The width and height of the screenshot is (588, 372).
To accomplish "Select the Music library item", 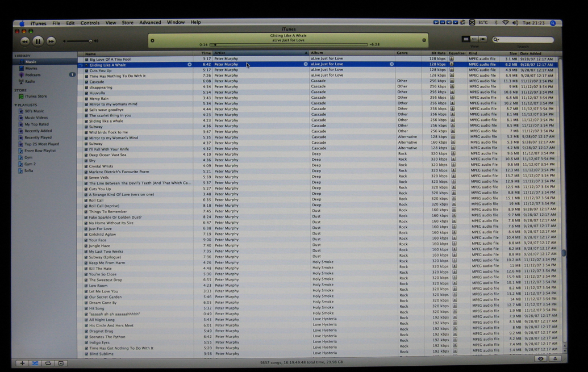I will click(31, 62).
